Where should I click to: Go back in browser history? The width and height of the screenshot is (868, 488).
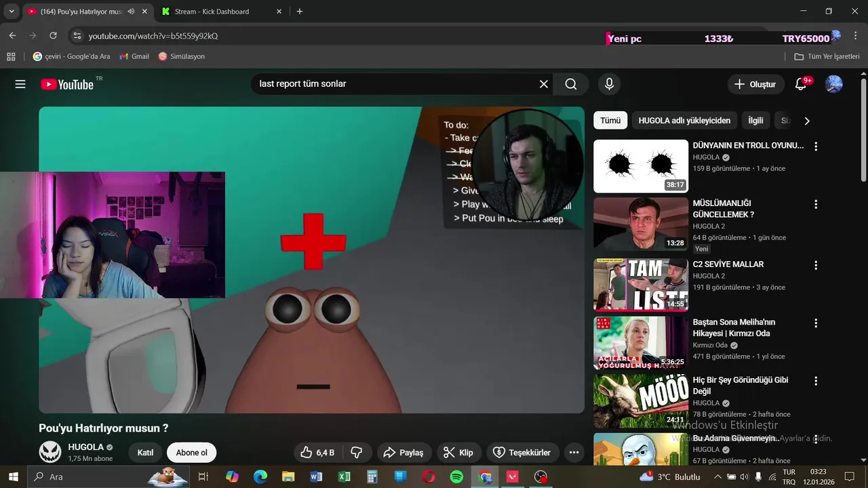(x=12, y=35)
